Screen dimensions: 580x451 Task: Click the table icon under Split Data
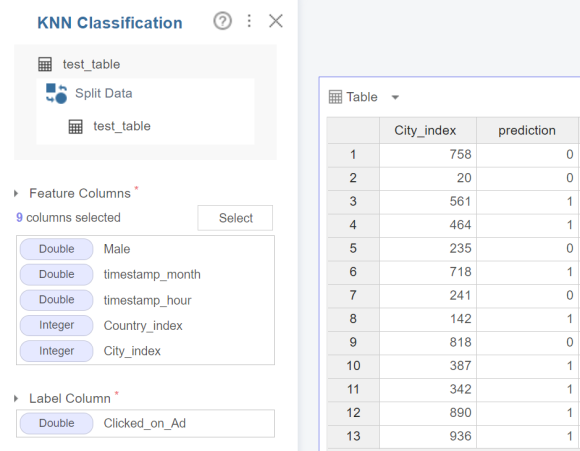[75, 126]
